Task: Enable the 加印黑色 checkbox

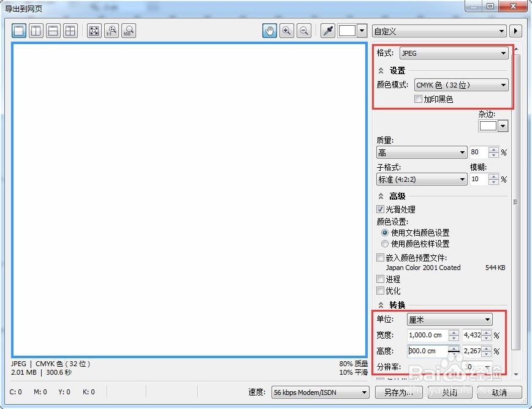Action: [418, 99]
